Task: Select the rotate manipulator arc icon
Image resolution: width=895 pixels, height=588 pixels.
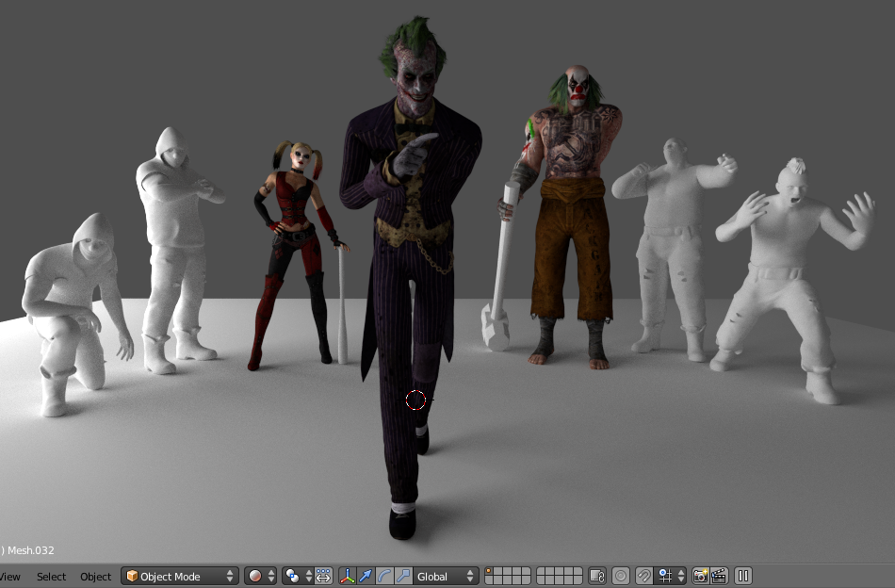Action: coord(384,576)
